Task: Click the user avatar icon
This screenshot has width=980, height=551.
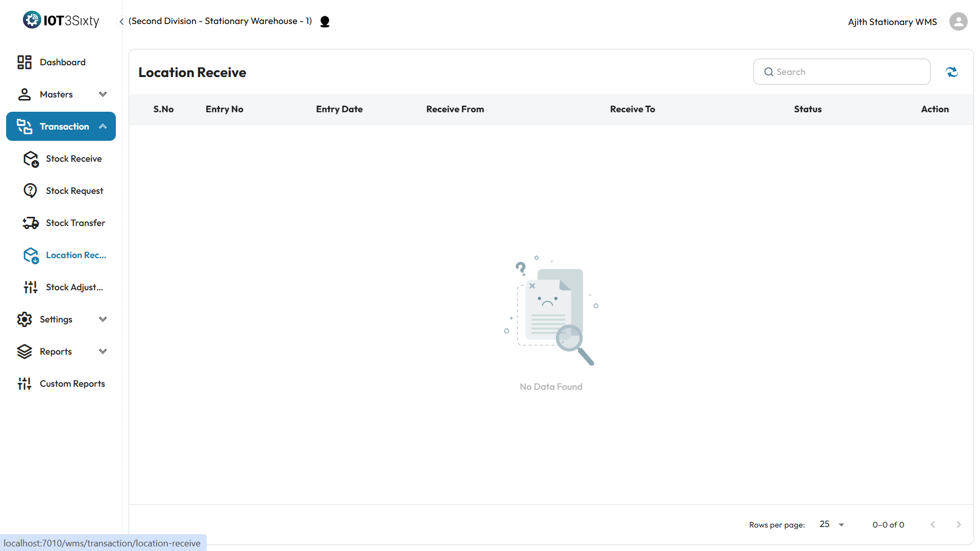Action: click(x=958, y=21)
